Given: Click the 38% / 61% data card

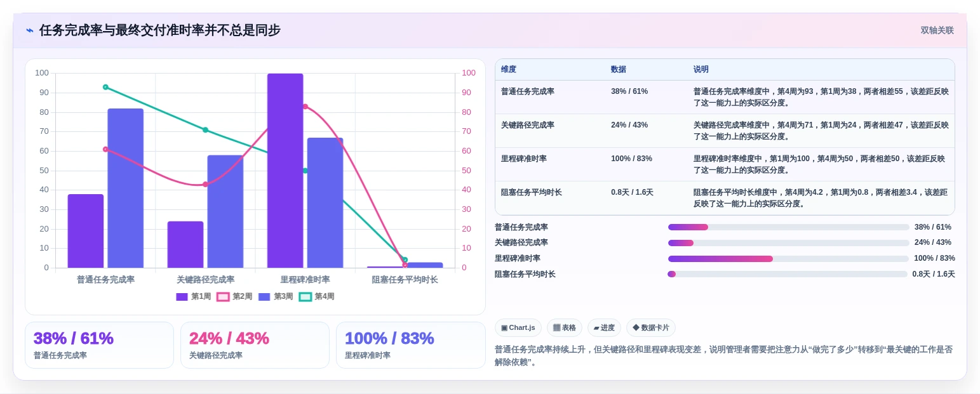Looking at the screenshot, I should point(99,345).
